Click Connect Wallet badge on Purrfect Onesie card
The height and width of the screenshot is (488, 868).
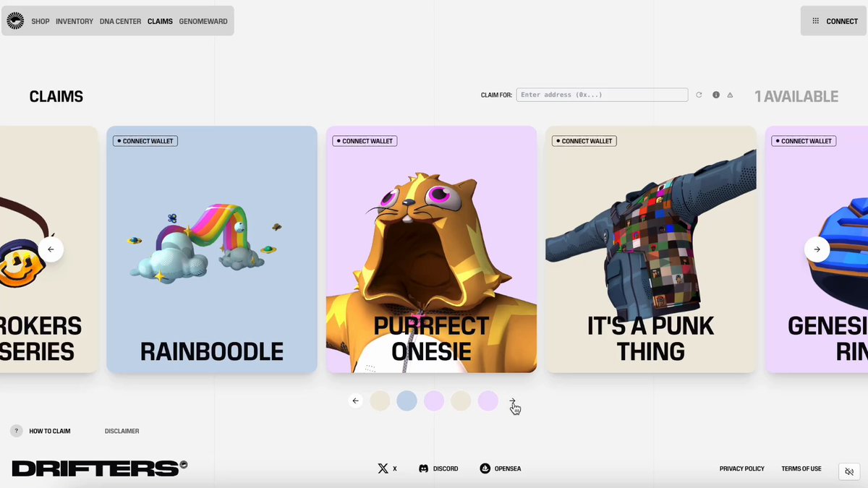click(365, 141)
